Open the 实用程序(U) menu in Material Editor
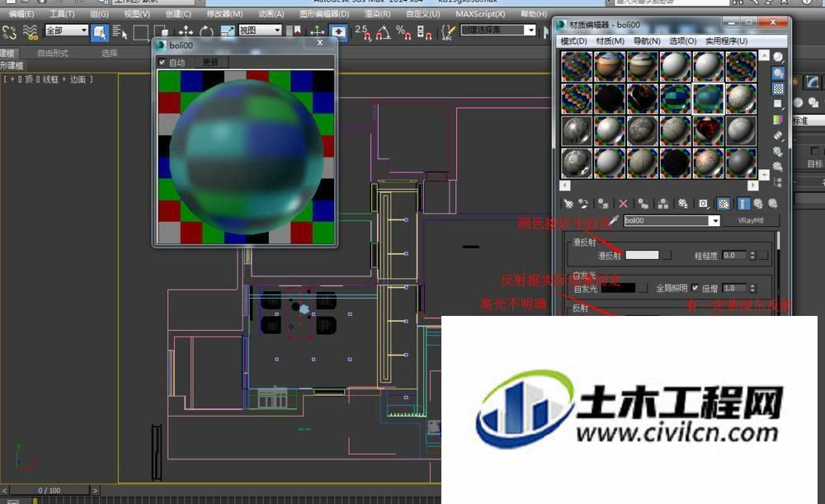The width and height of the screenshot is (825, 504). [x=727, y=41]
